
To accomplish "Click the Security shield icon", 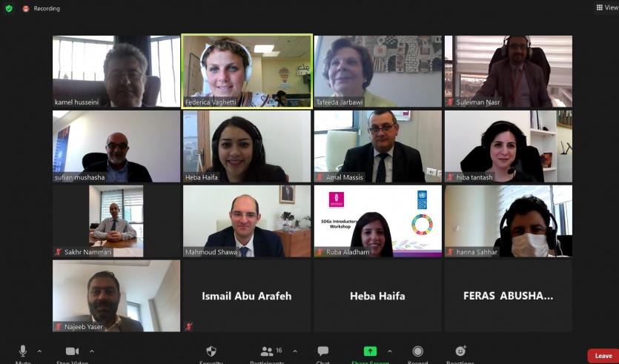I will tap(211, 351).
